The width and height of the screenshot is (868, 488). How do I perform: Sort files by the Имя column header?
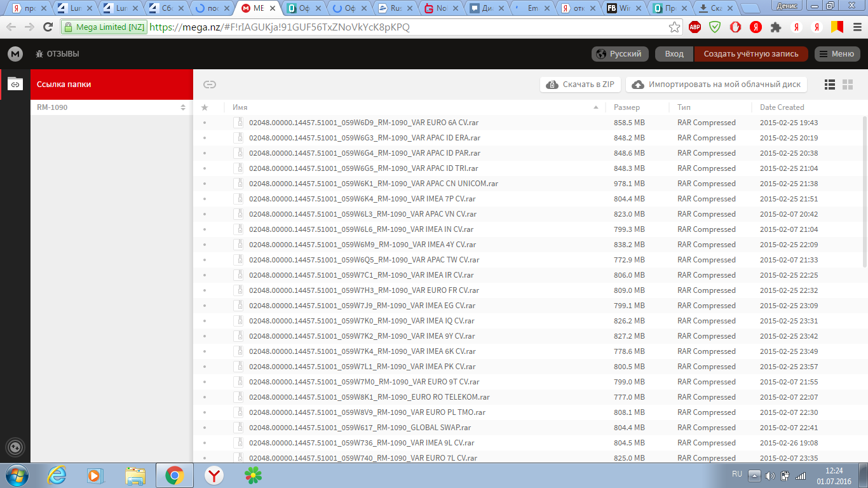pyautogui.click(x=240, y=107)
